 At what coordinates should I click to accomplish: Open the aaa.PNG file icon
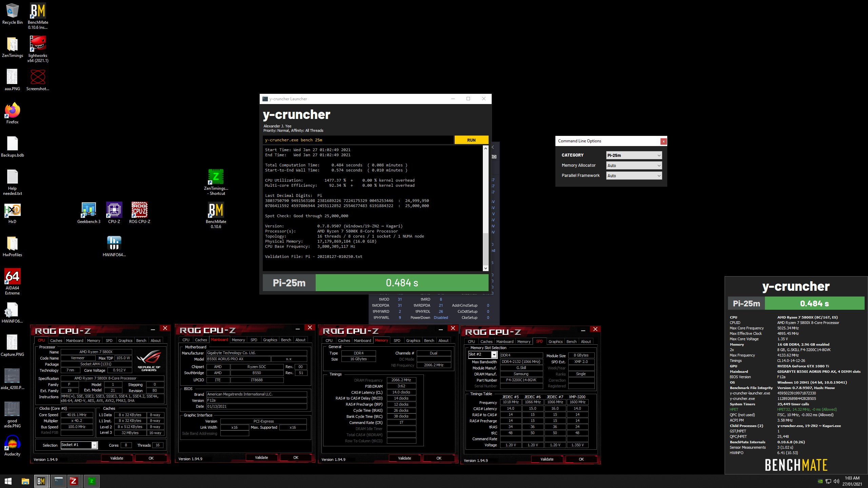pos(12,80)
